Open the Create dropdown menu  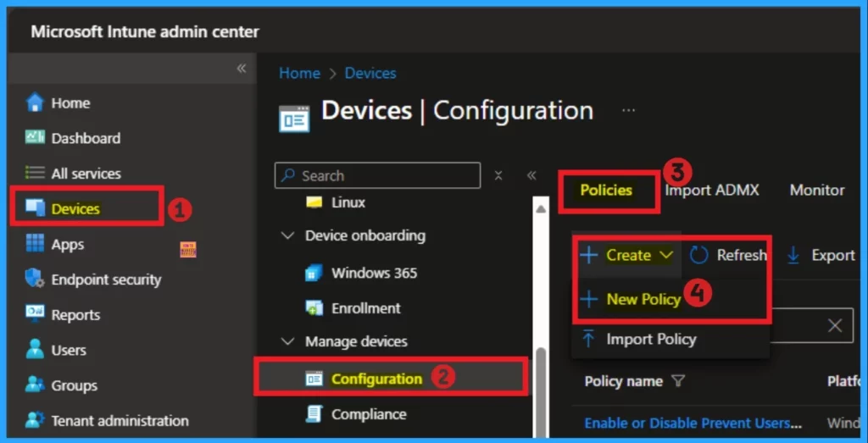[x=627, y=255]
